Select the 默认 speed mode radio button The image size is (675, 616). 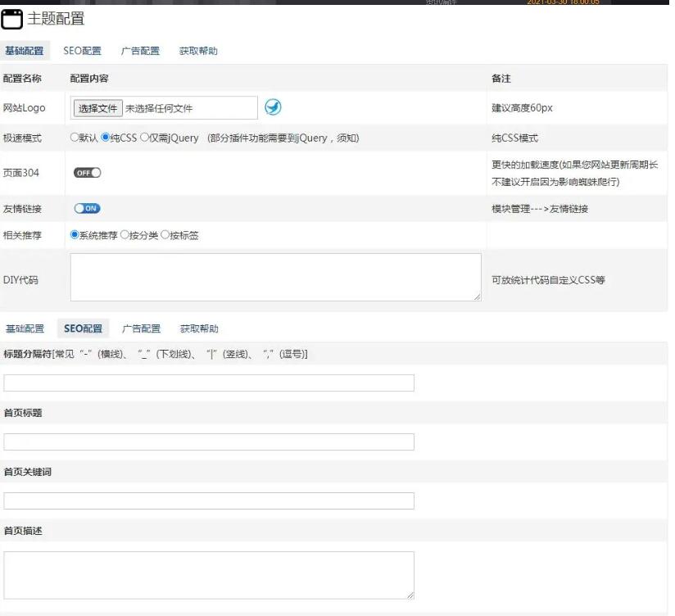75,138
